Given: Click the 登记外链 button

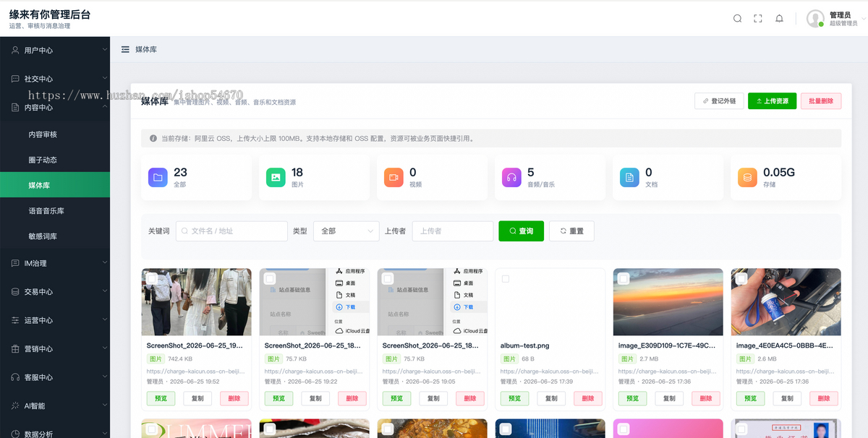Looking at the screenshot, I should point(719,101).
